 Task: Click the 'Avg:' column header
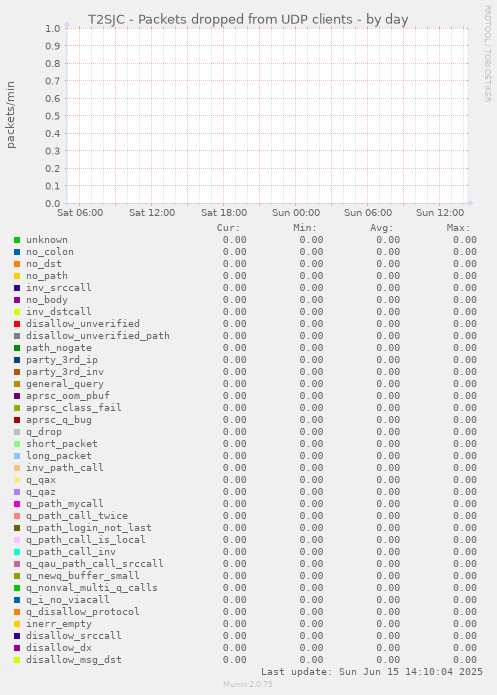[382, 228]
